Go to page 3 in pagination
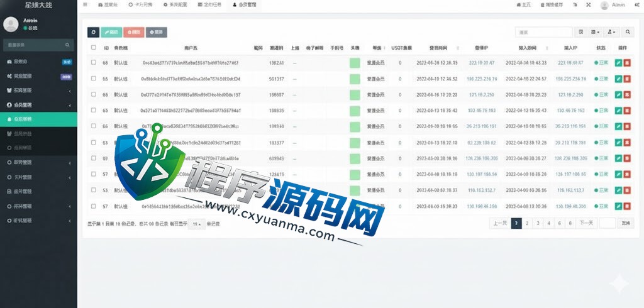644x308 pixels. (538, 223)
